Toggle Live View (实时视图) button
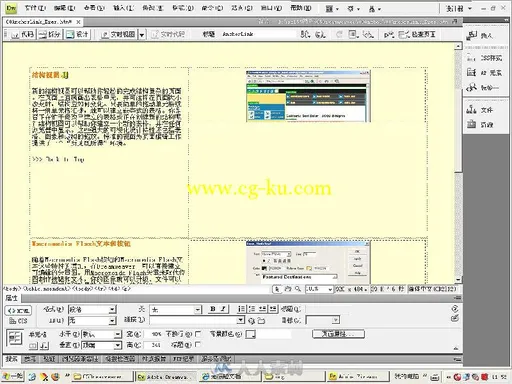 [118, 34]
